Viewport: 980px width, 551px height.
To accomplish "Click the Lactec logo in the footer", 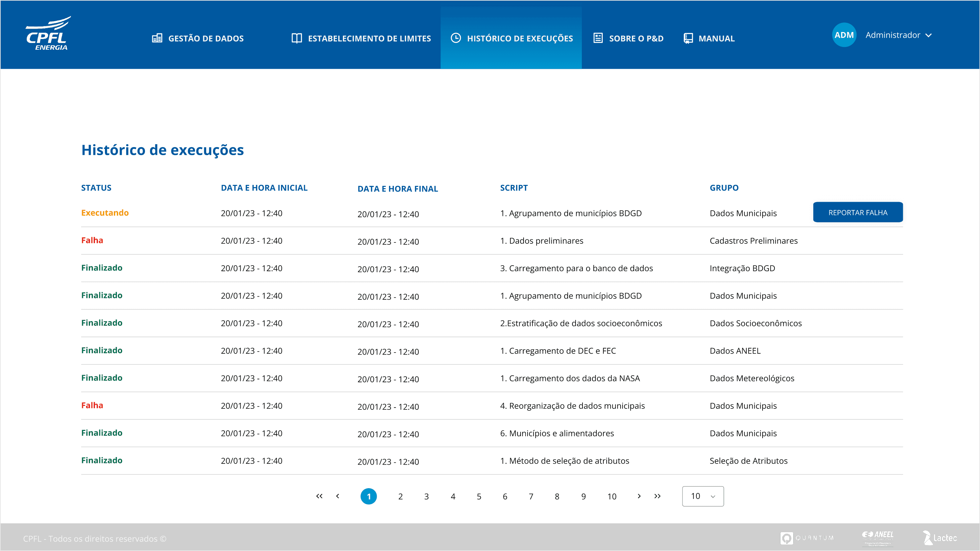I will click(940, 538).
